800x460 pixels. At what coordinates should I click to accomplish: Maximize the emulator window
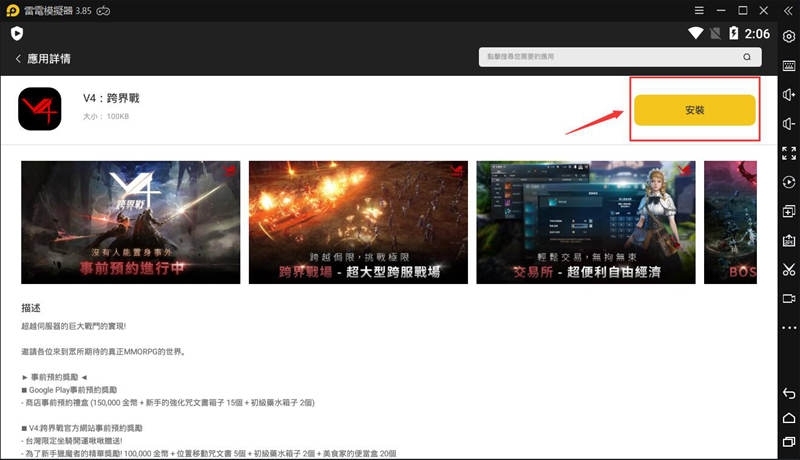pos(743,10)
